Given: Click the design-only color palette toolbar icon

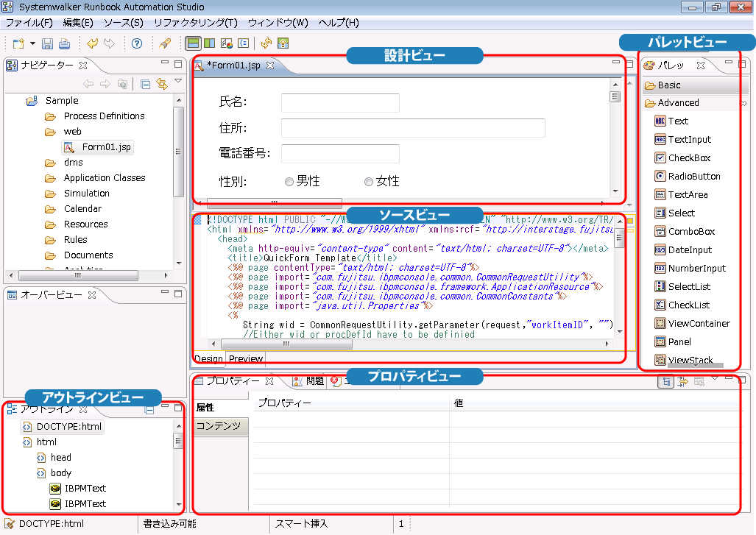Looking at the screenshot, I should 227,43.
